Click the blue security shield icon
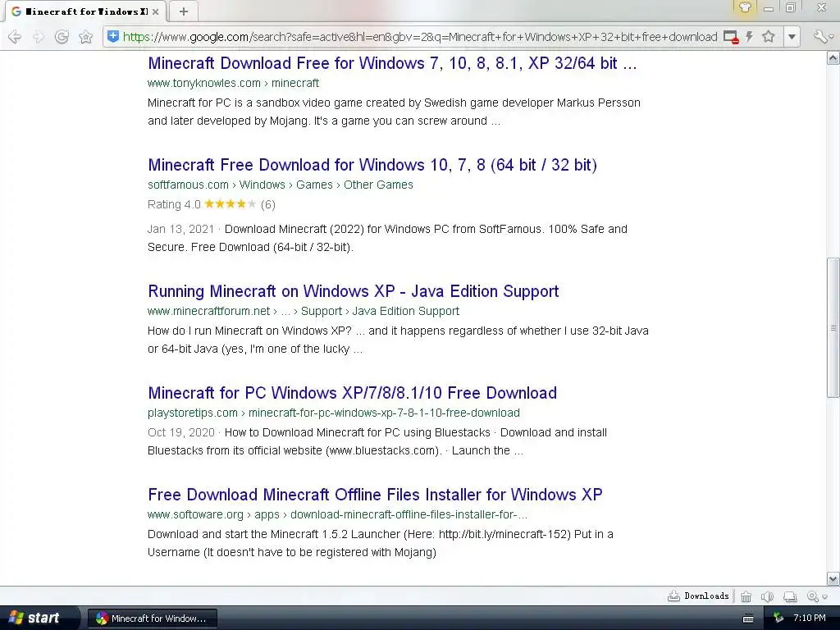Viewport: 840px width, 630px height. 113,36
